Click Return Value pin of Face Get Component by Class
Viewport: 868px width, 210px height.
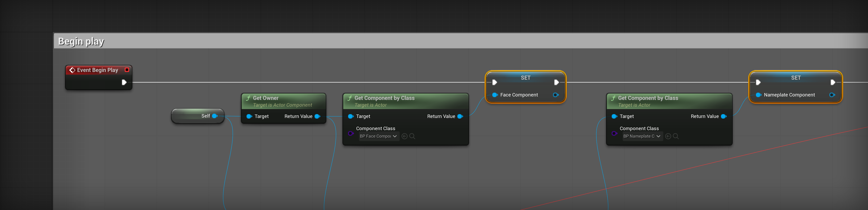pyautogui.click(x=460, y=116)
